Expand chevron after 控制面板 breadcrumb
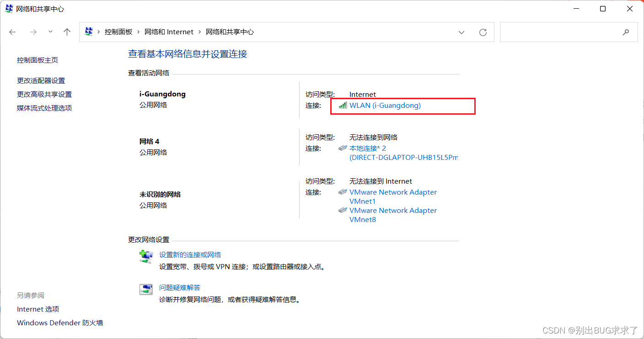 [139, 32]
